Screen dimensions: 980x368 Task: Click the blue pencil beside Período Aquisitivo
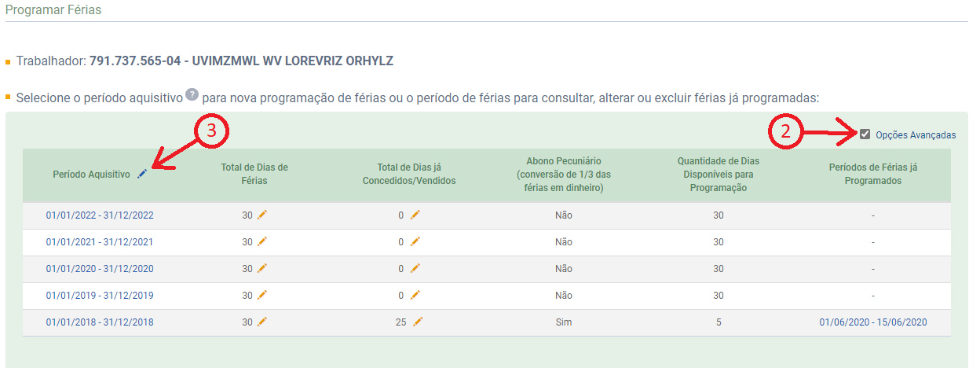point(142,174)
